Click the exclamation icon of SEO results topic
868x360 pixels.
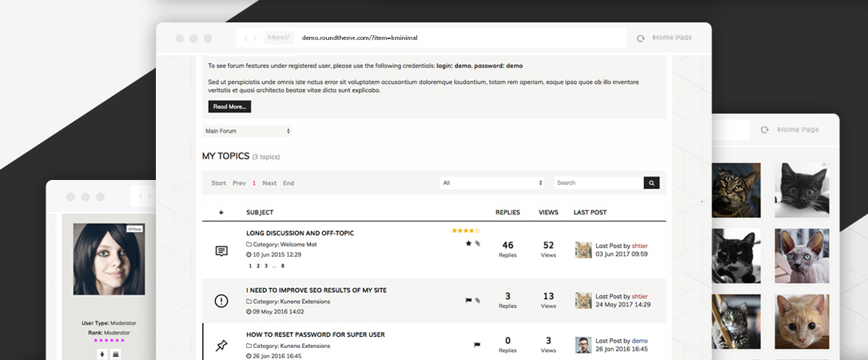coord(221,301)
